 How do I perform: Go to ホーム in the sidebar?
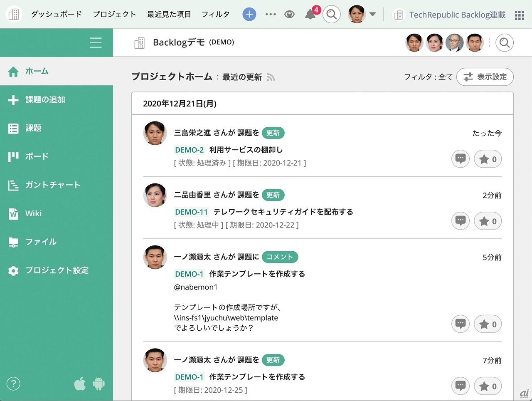pos(57,71)
